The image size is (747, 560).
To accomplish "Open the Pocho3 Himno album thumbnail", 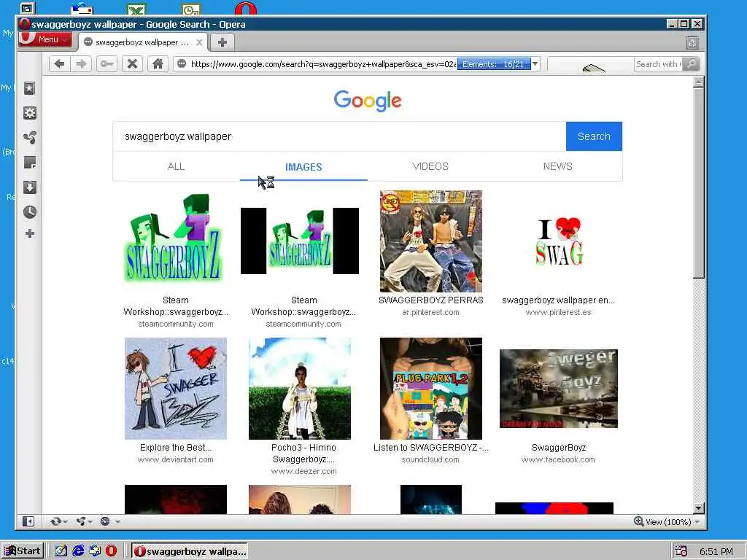I will [x=300, y=389].
